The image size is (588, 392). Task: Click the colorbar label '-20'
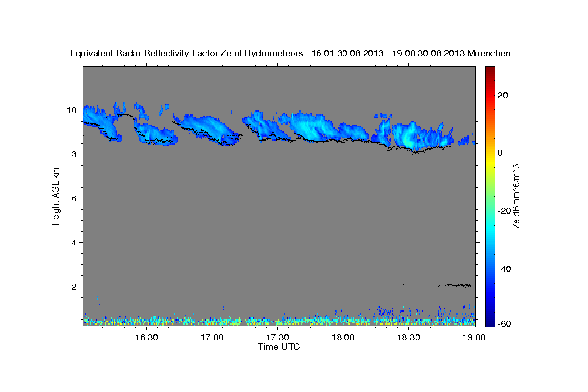tap(504, 211)
